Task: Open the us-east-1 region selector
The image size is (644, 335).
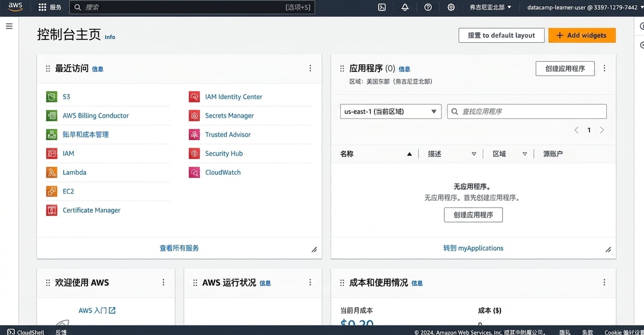Action: 391,112
